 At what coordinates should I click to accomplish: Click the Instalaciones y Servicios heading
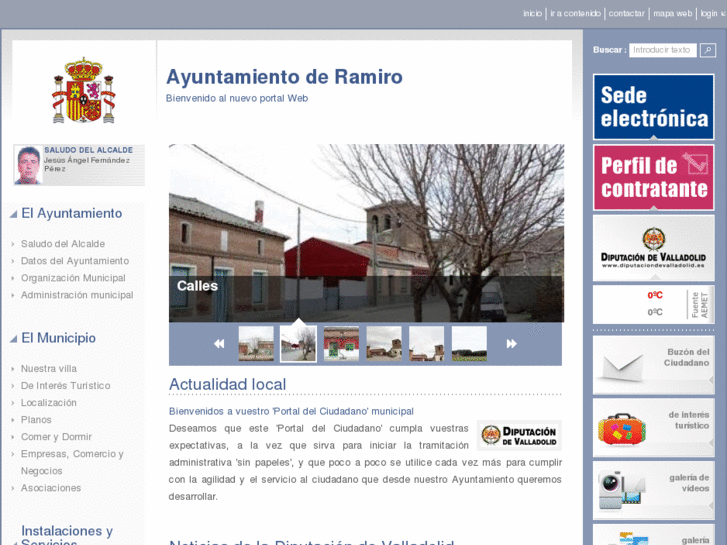pos(67,534)
